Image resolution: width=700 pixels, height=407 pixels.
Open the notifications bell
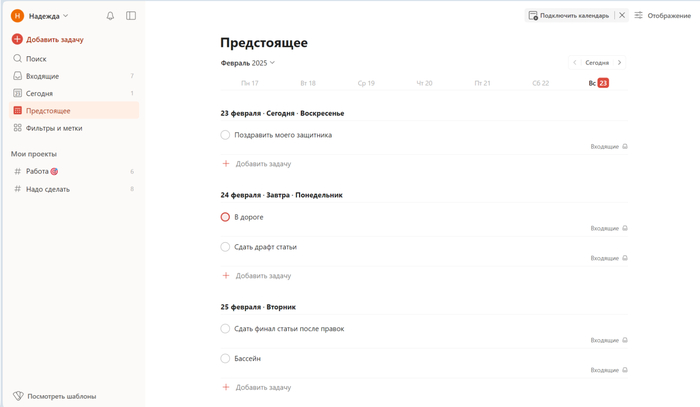pyautogui.click(x=110, y=16)
